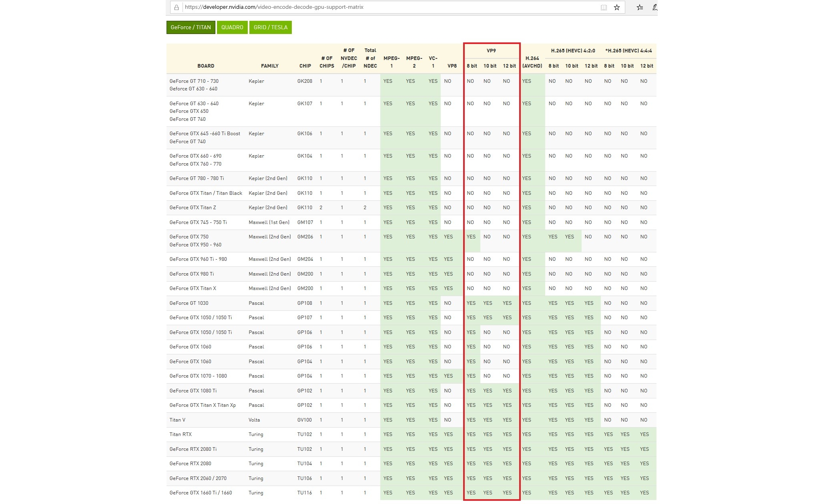Click the *H.265 (HEVC) 4:4:4 header
823x504 pixels.
(628, 51)
